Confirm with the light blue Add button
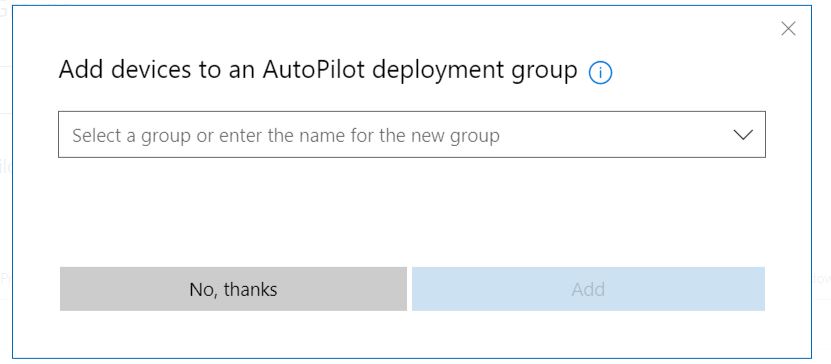Screen dimensions: 831x364 588,289
